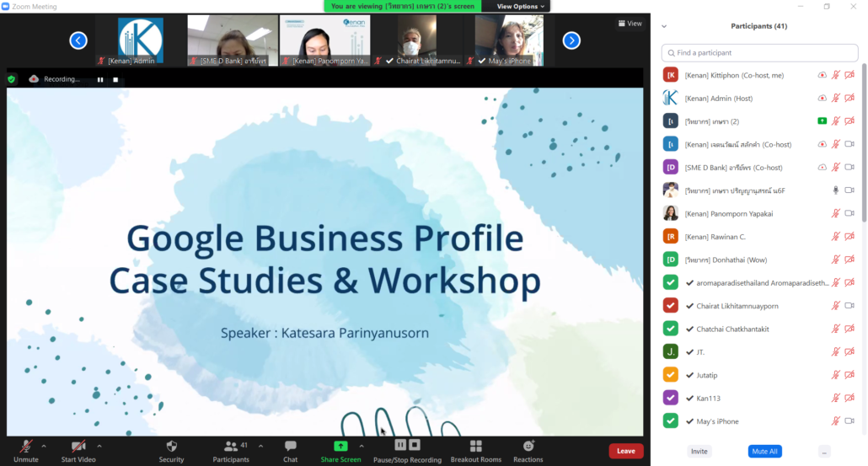Screen dimensions: 868x466
Task: Toggle mic for [Kenan] Kittiphon row
Action: point(836,75)
